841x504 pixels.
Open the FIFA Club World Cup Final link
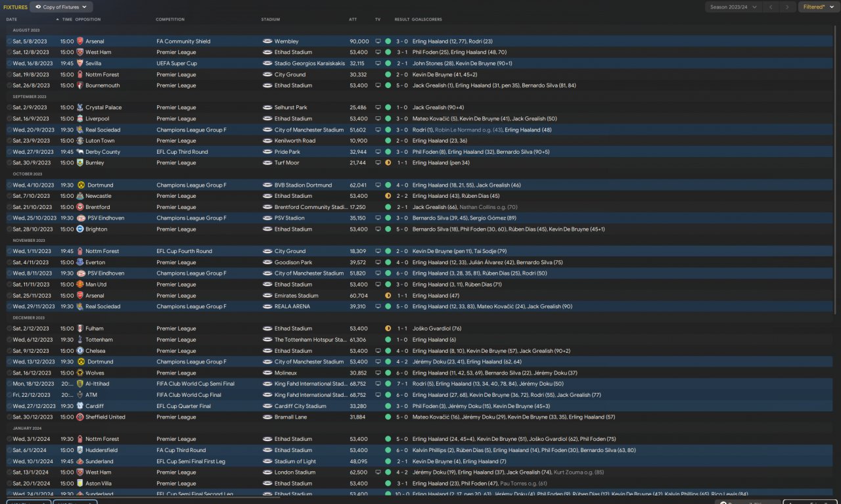click(x=189, y=395)
